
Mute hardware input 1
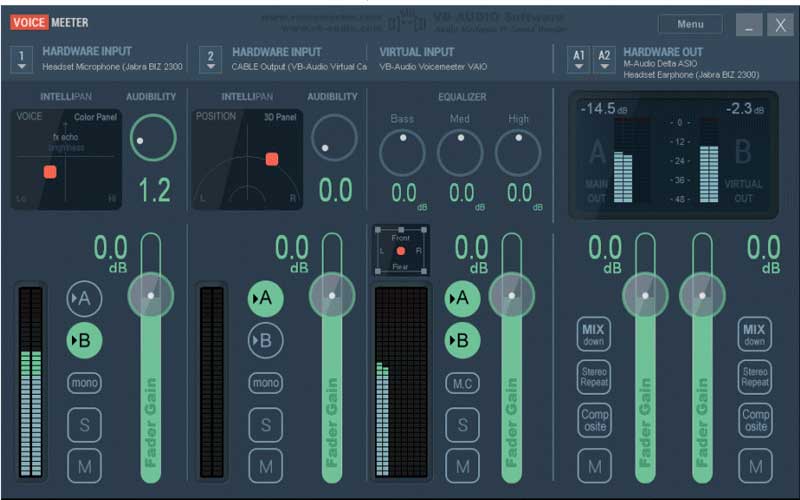coord(84,466)
